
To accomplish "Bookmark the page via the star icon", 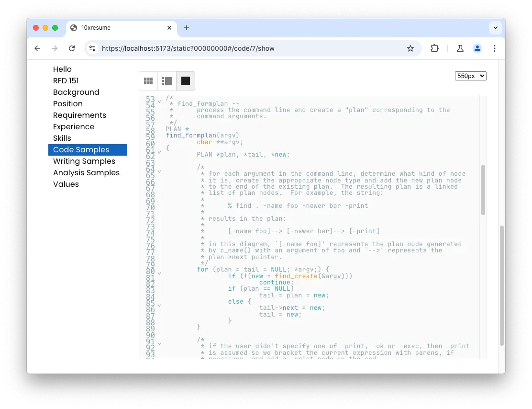I will pyautogui.click(x=410, y=48).
